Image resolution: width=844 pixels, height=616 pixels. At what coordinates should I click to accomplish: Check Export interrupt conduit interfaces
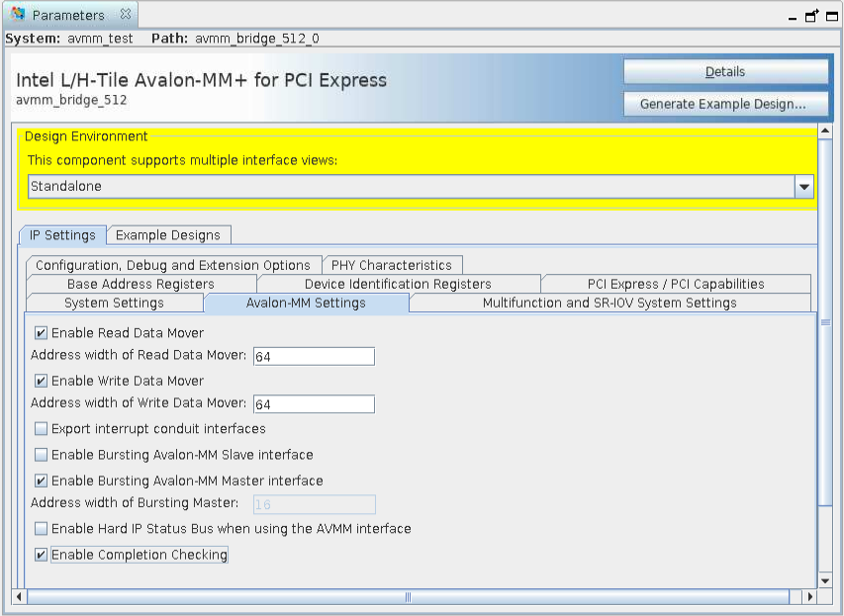[41, 429]
